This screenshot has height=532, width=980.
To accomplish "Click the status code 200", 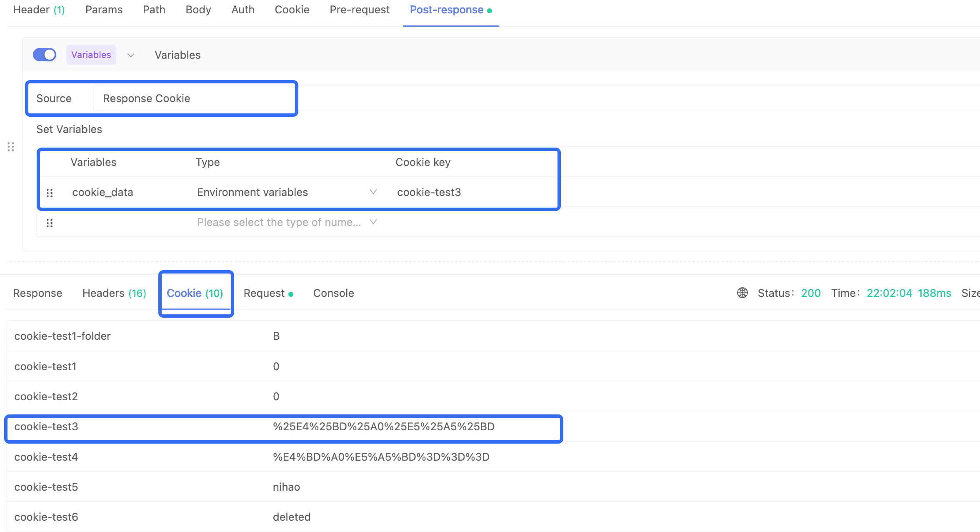I will [x=811, y=293].
